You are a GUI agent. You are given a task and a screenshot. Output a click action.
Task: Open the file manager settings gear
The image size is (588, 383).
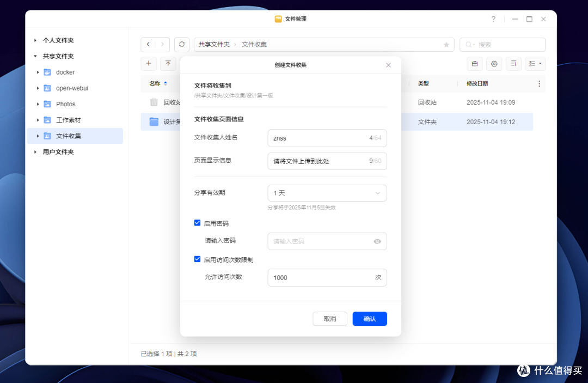[x=494, y=64]
